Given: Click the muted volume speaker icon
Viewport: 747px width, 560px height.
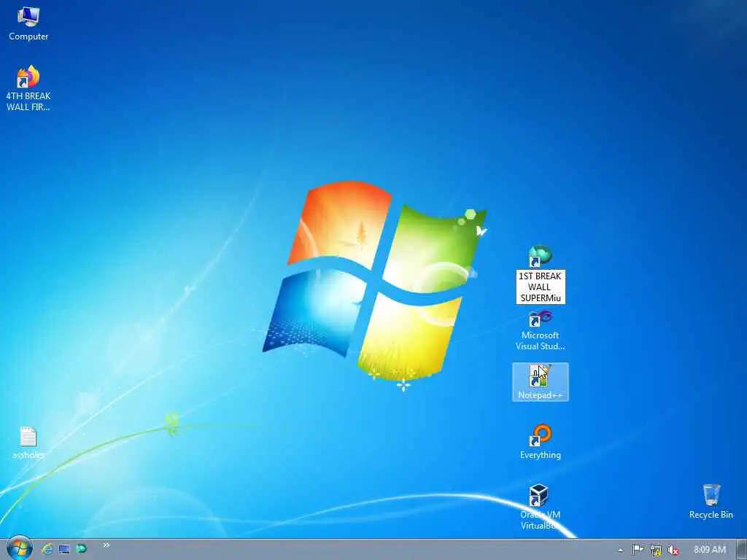Looking at the screenshot, I should click(673, 550).
